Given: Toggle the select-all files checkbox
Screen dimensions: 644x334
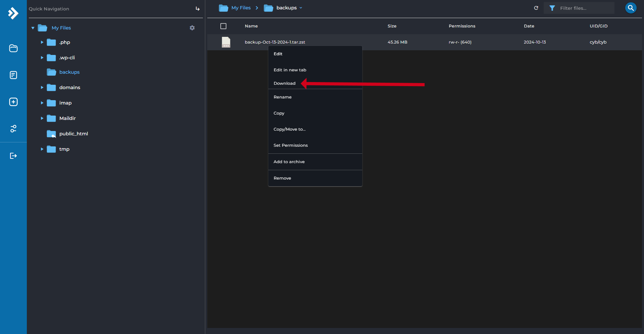Looking at the screenshot, I should tap(223, 26).
